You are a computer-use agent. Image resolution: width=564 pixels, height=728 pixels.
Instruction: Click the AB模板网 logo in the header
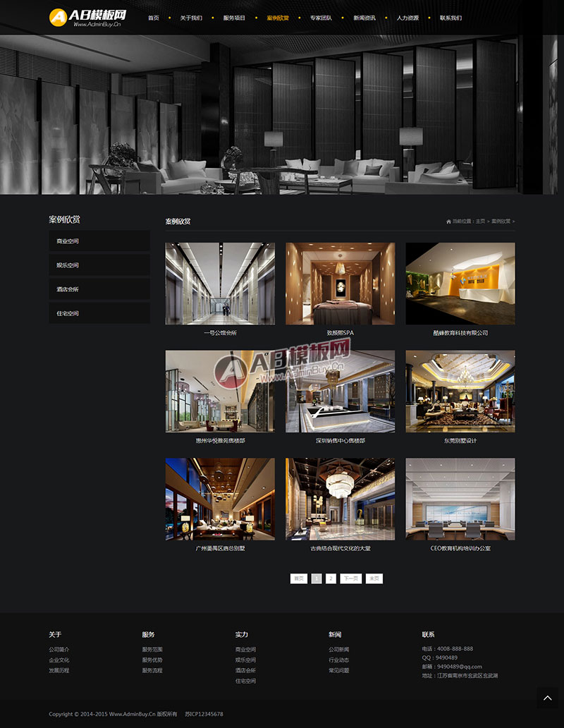coord(87,18)
